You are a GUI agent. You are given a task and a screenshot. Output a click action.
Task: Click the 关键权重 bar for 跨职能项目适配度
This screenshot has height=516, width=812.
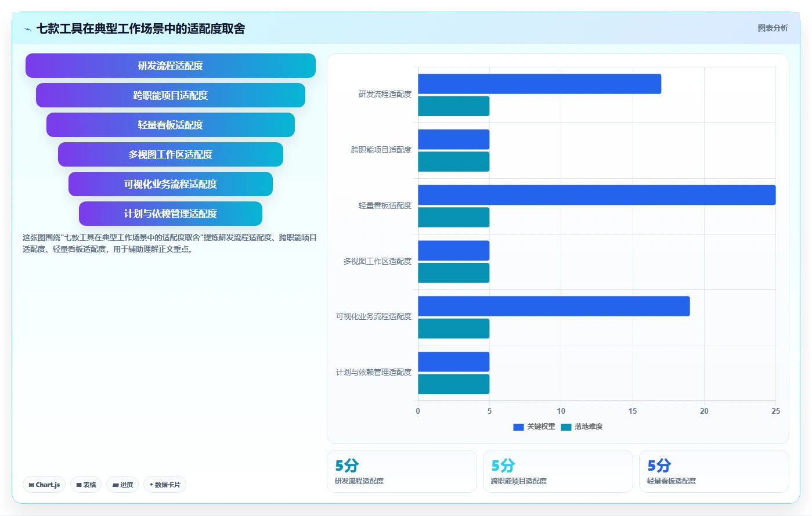(454, 139)
